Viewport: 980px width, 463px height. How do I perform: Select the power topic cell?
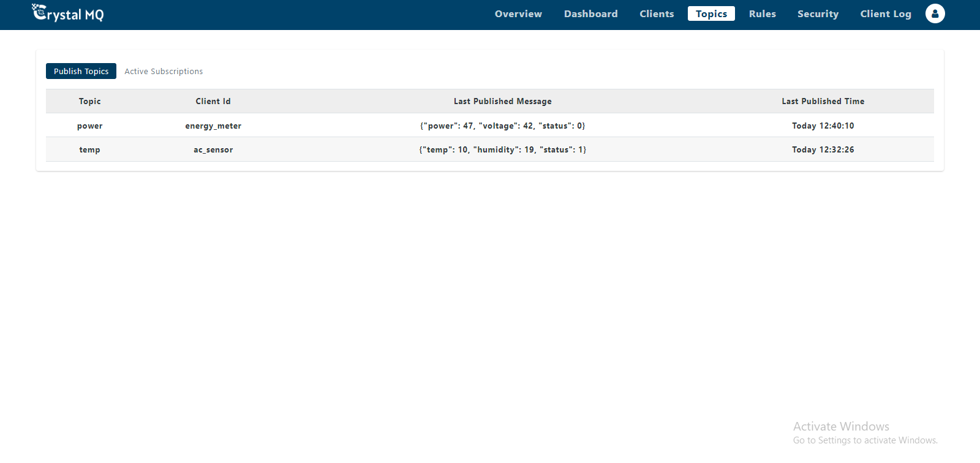89,126
